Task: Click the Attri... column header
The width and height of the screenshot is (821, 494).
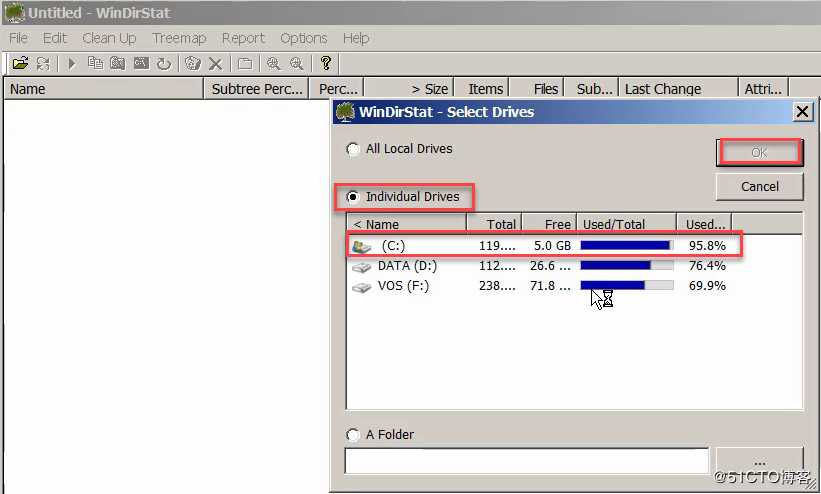Action: tap(763, 89)
